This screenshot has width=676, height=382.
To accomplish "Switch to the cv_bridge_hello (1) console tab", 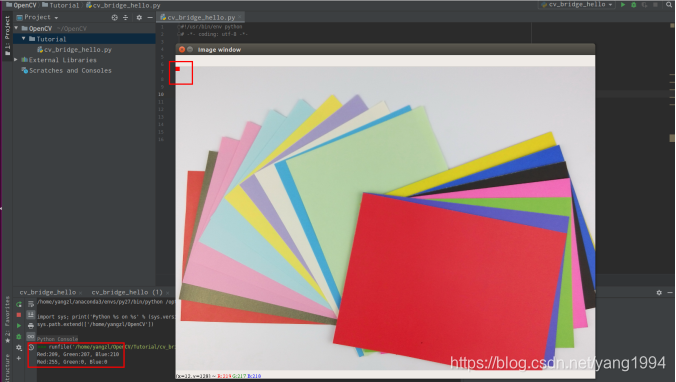I will [126, 292].
